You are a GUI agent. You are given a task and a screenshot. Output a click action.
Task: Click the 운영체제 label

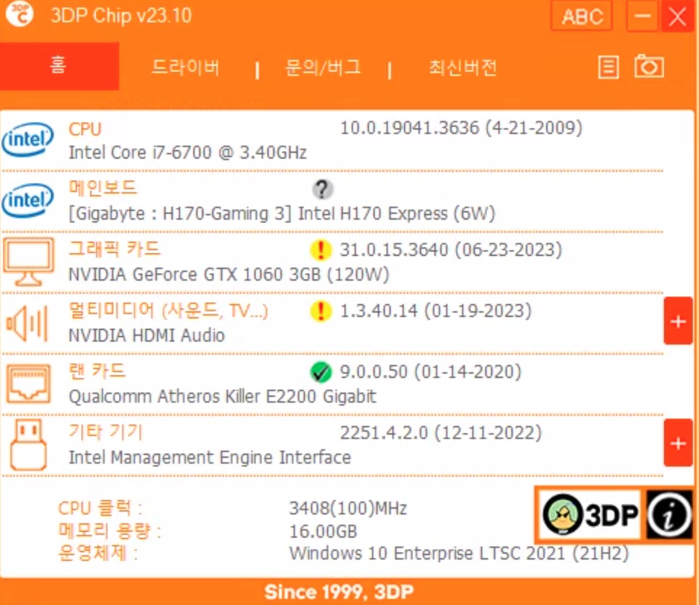pos(98,552)
